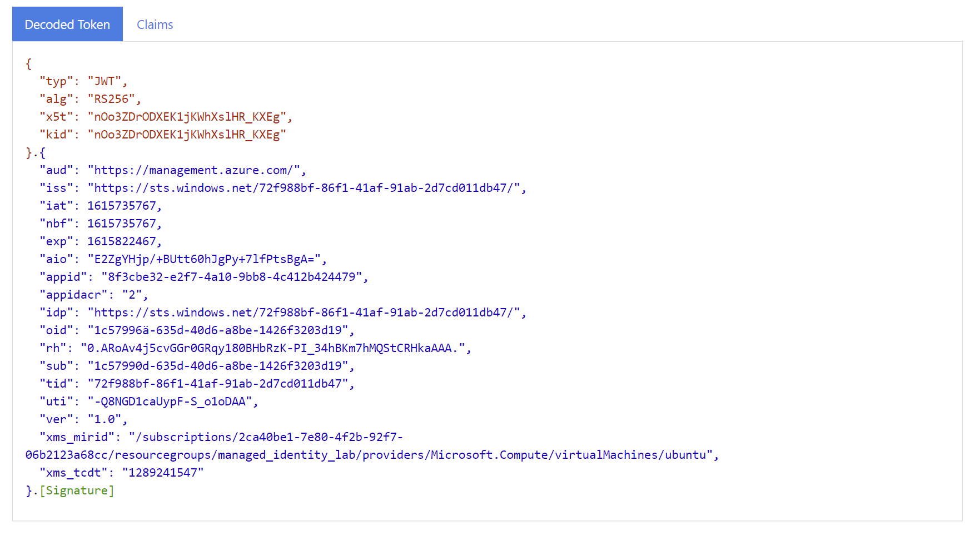
Task: Select the iat timestamp 1615735767
Action: click(x=123, y=205)
